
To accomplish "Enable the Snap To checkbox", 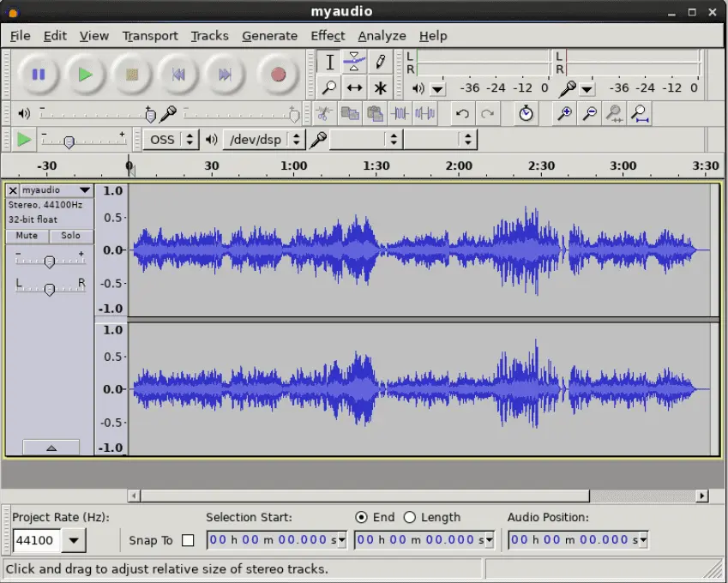I will click(186, 541).
